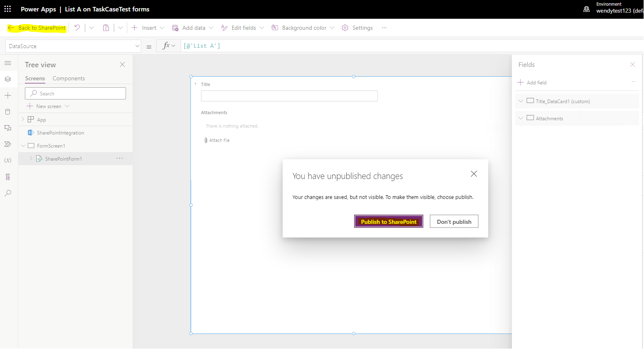Click the Power Apps title
Screen dimensions: 644x349
click(38, 9)
